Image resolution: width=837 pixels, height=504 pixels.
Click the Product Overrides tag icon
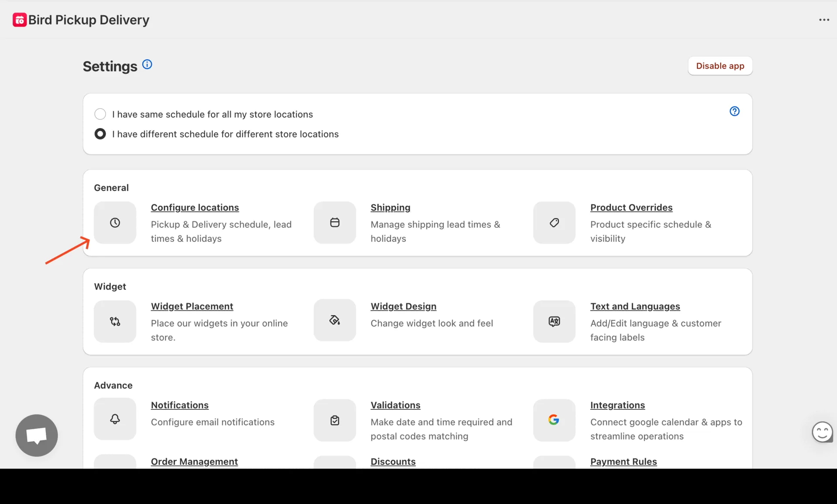tap(554, 223)
